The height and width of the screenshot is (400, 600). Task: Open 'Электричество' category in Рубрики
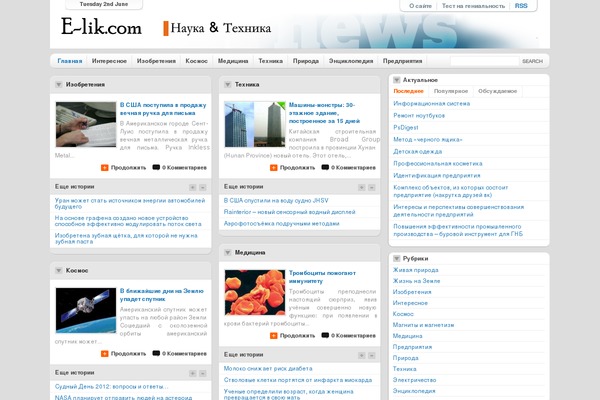click(414, 380)
